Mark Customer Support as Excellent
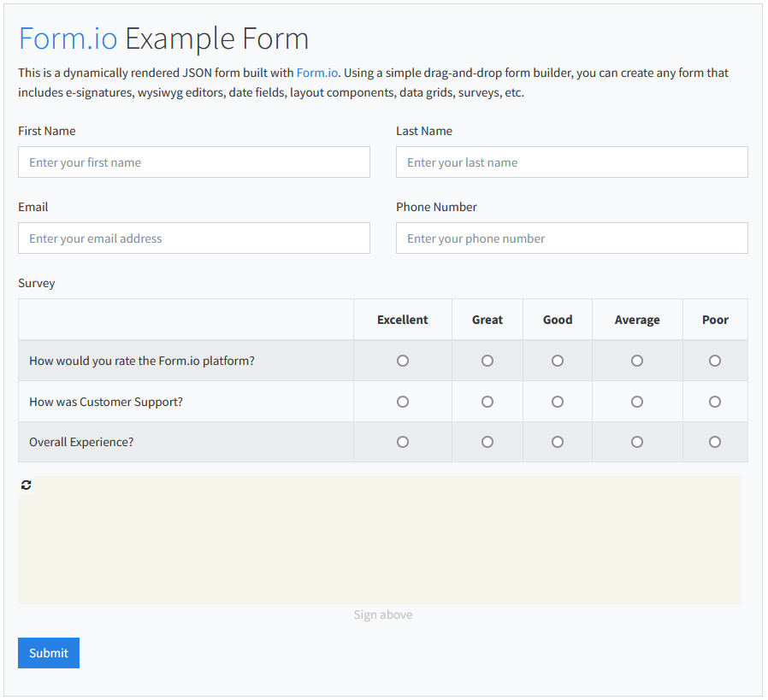The height and width of the screenshot is (700, 768). (403, 402)
